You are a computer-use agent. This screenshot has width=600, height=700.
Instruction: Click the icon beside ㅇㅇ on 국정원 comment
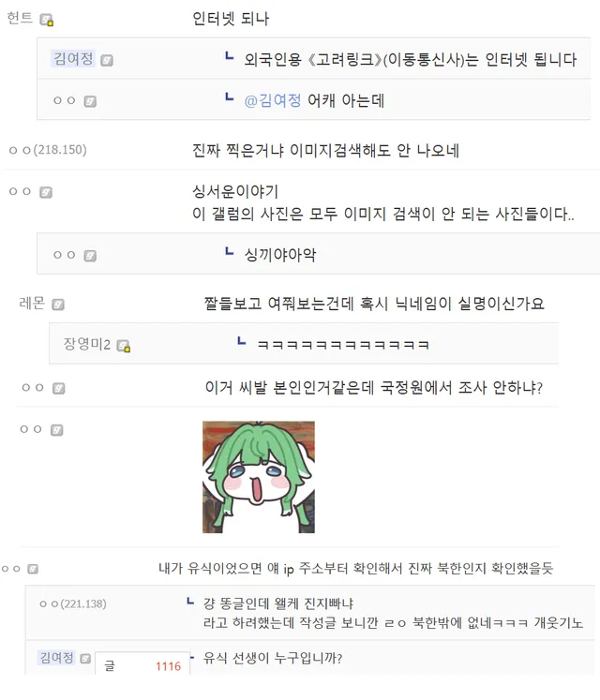pos(58,388)
